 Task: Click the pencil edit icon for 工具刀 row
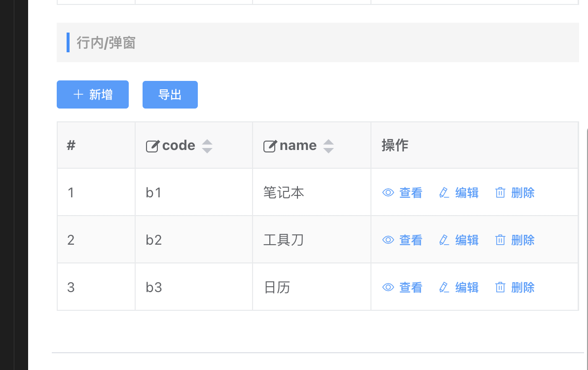point(444,240)
